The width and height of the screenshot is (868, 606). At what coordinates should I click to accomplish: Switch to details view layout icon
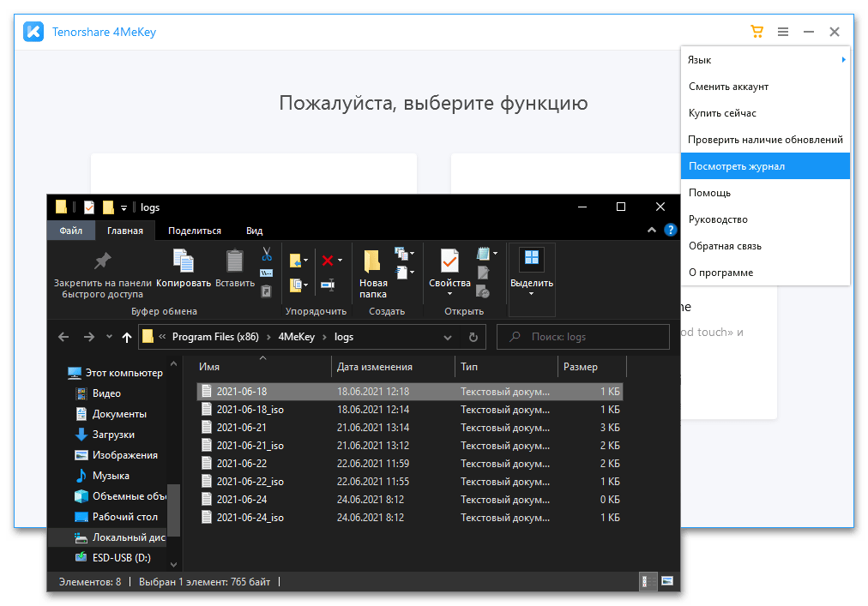coord(647,581)
